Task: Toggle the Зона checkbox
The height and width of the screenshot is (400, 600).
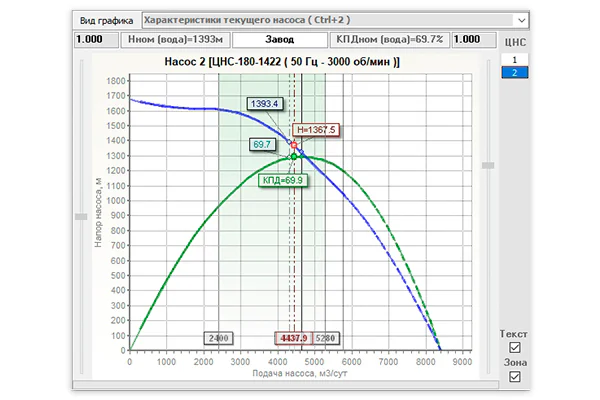Action: (x=515, y=377)
